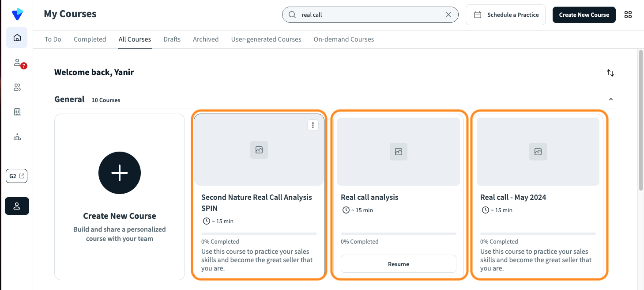Click the Schedule a Practice button
The height and width of the screenshot is (290, 644).
pos(506,15)
